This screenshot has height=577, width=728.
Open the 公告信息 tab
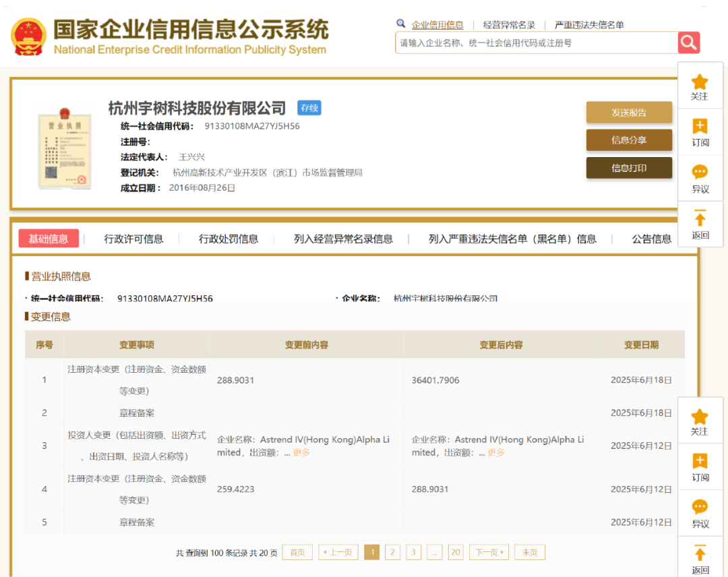(x=651, y=239)
